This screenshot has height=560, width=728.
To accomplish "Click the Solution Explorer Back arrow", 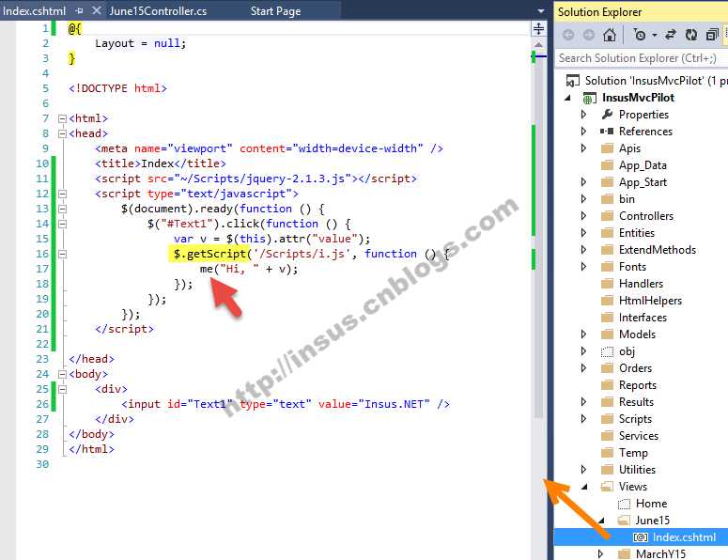I will (x=567, y=35).
